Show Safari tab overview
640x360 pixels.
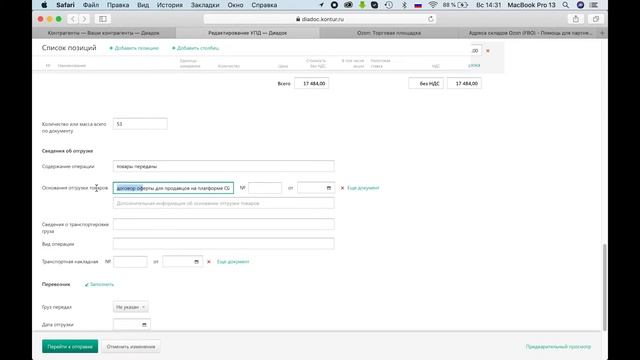[596, 19]
